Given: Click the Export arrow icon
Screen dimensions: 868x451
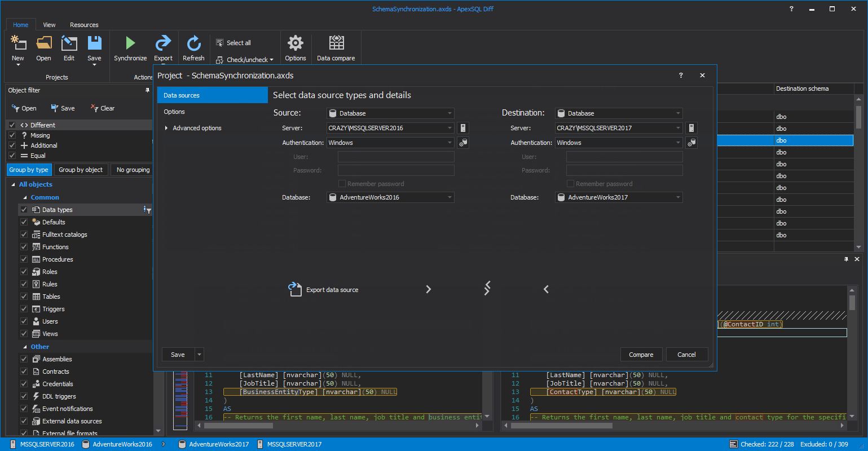Looking at the screenshot, I should tap(163, 43).
